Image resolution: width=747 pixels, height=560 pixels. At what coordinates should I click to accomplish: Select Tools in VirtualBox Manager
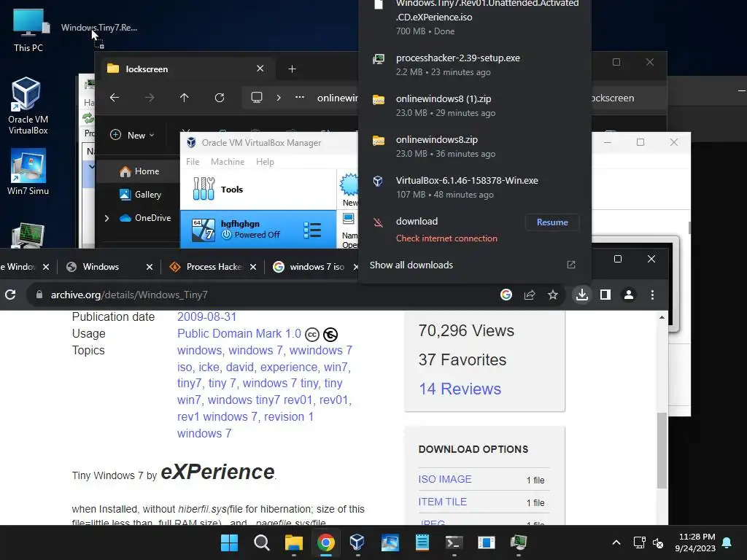258,190
